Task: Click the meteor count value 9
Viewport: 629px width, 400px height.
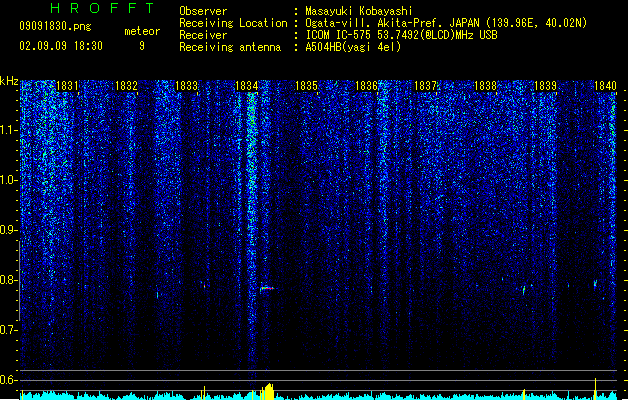Action: (x=142, y=46)
